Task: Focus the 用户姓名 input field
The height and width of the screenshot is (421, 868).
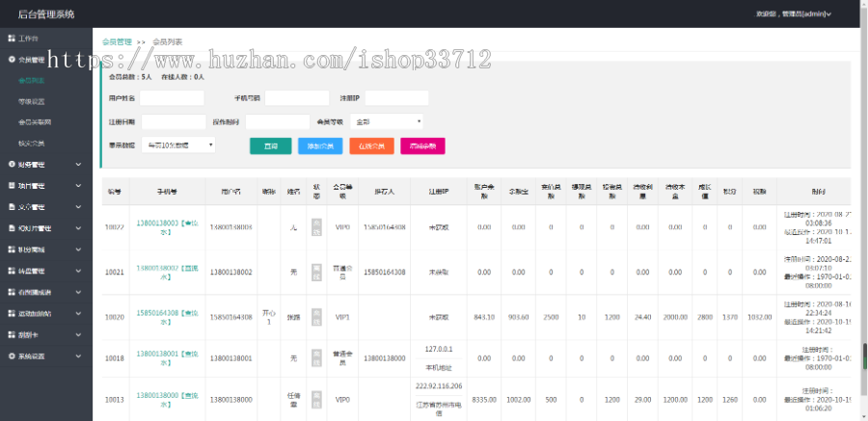Action: pyautogui.click(x=172, y=98)
